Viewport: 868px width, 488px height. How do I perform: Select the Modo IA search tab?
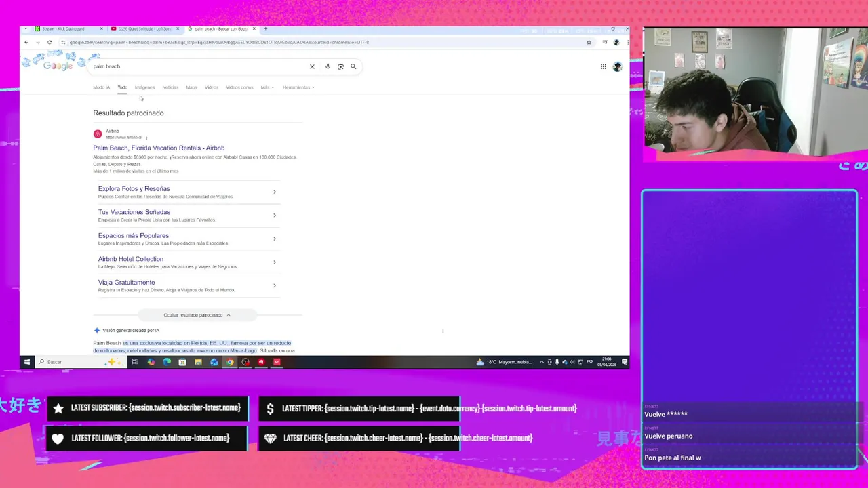(101, 87)
